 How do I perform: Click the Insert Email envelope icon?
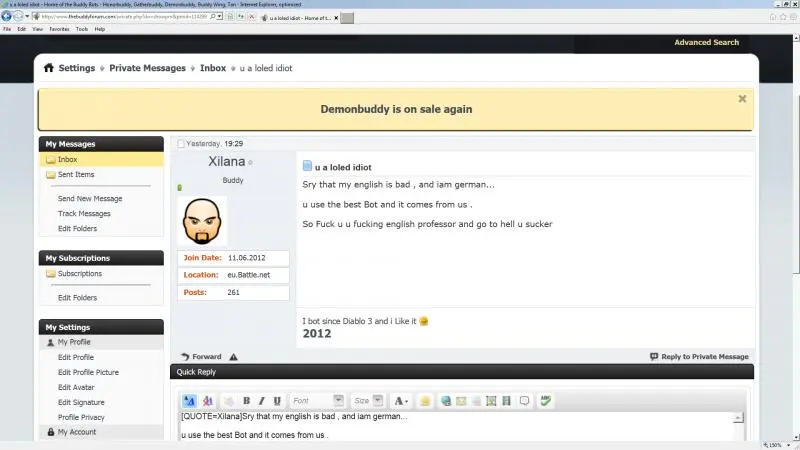point(461,401)
